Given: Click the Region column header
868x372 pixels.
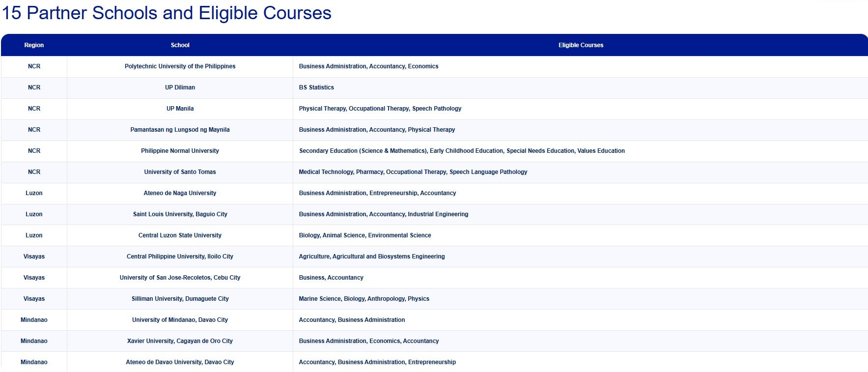Looking at the screenshot, I should tap(34, 45).
